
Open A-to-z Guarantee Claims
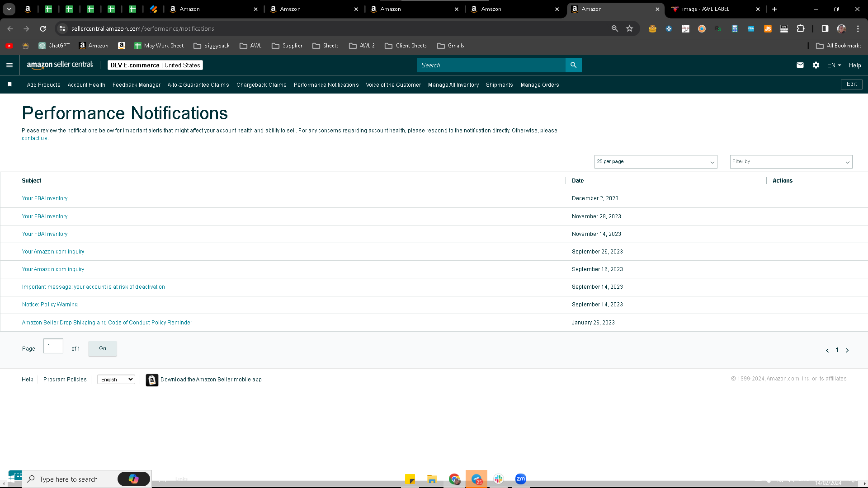tap(198, 85)
